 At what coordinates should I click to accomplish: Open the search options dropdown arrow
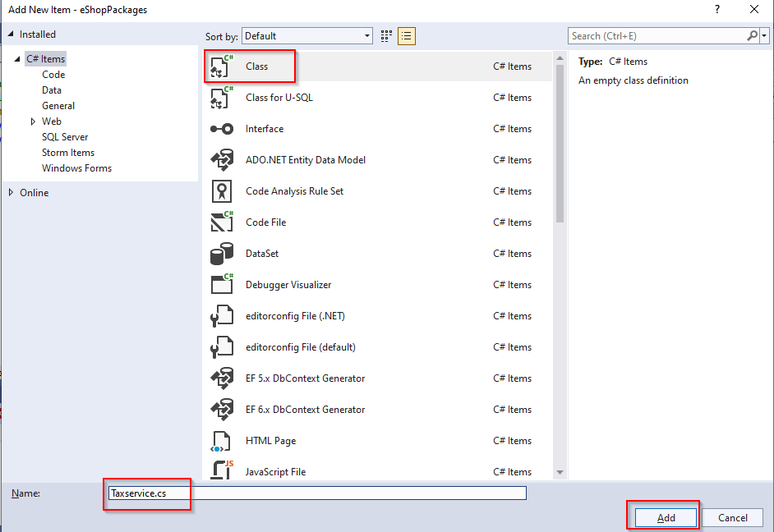[764, 35]
